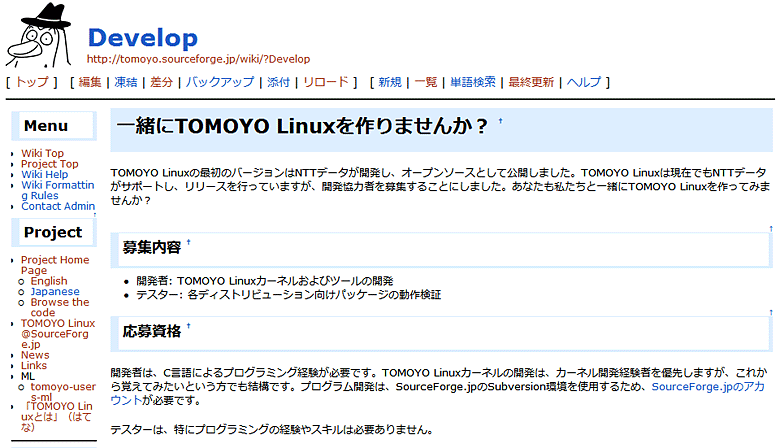Viewport: 780px width, 448px height.
Task: Open Links sidebar link
Action: [x=34, y=365]
